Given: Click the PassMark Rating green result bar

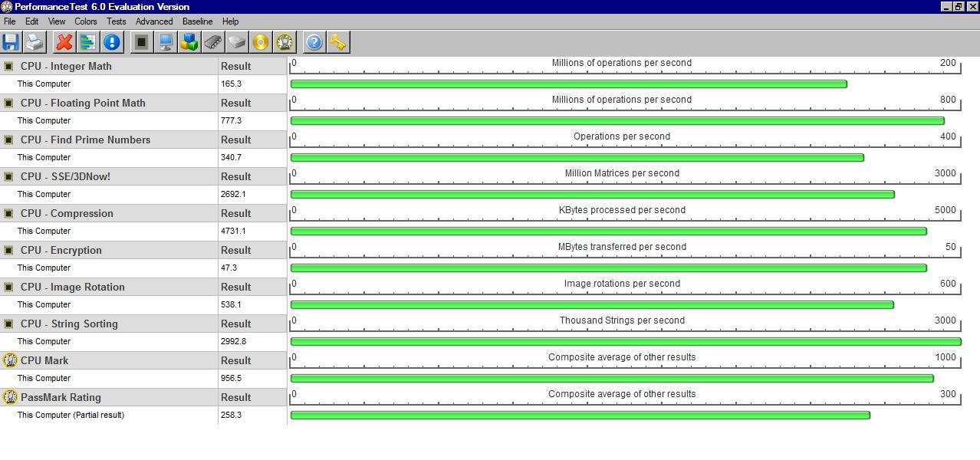Looking at the screenshot, I should pyautogui.click(x=580, y=416).
